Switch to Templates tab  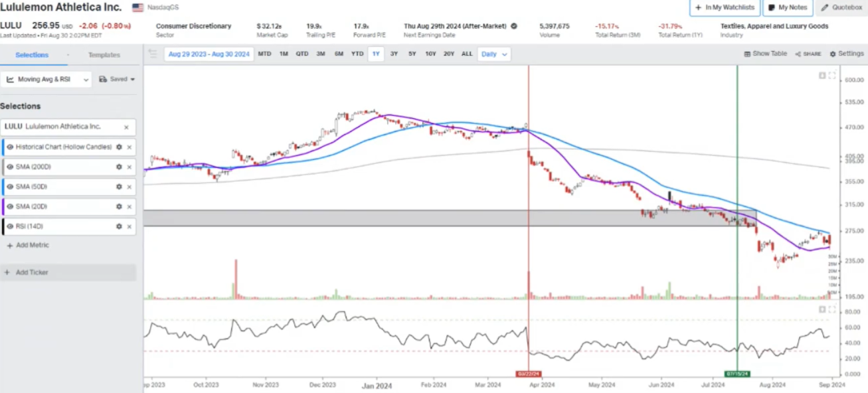(x=104, y=54)
